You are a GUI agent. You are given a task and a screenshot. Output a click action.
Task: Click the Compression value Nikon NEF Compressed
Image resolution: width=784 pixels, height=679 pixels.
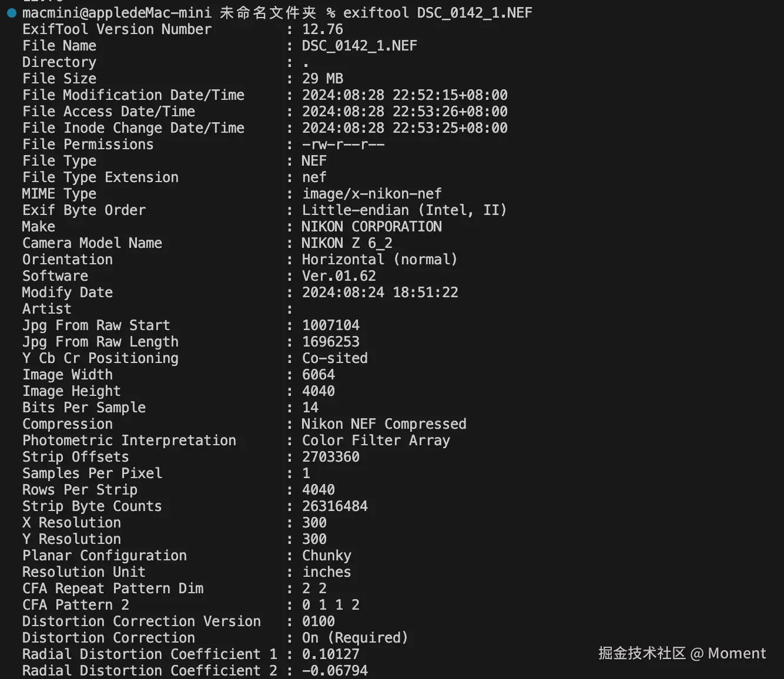pos(384,424)
